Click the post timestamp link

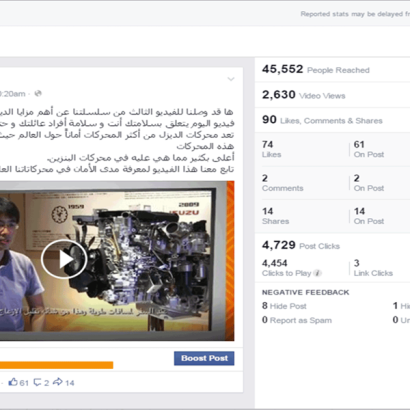pyautogui.click(x=13, y=94)
